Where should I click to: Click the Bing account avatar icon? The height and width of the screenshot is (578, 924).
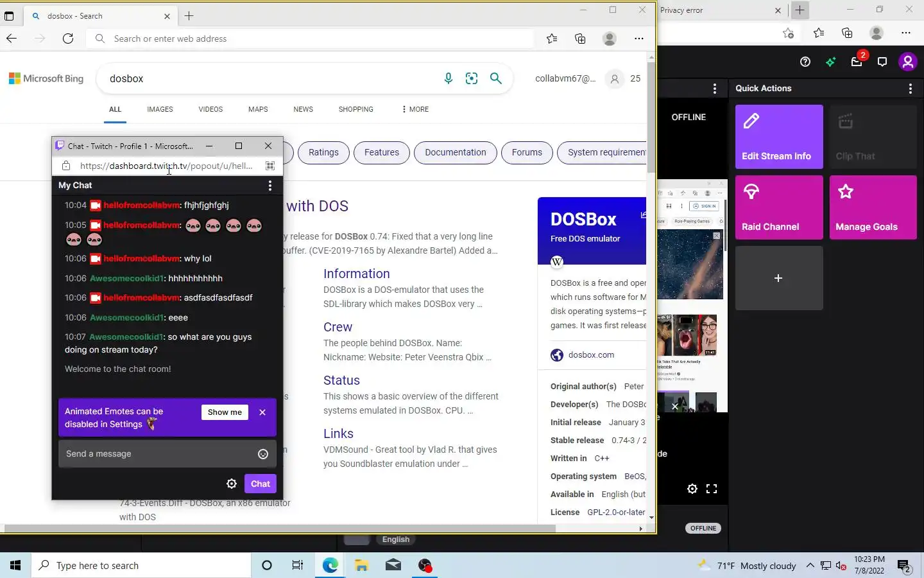[615, 79]
